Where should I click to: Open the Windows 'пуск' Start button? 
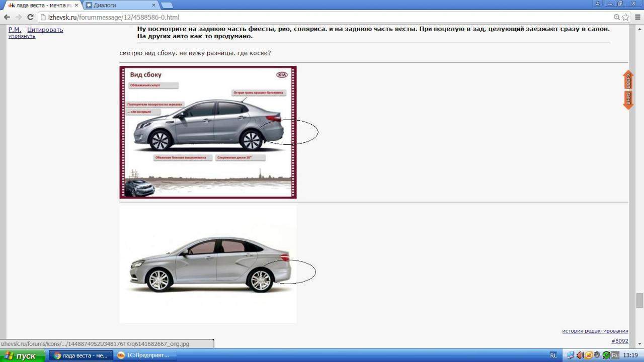(x=22, y=355)
